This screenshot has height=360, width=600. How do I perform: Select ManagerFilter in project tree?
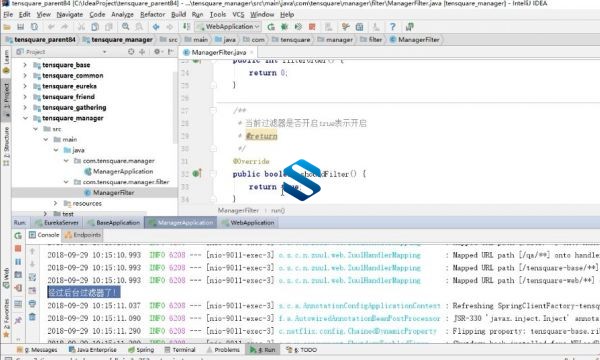(x=113, y=193)
